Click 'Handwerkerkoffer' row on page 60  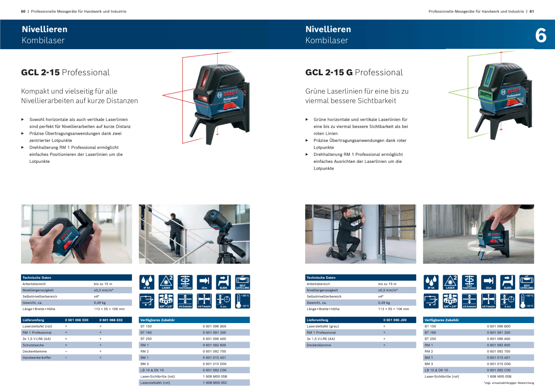(77, 358)
